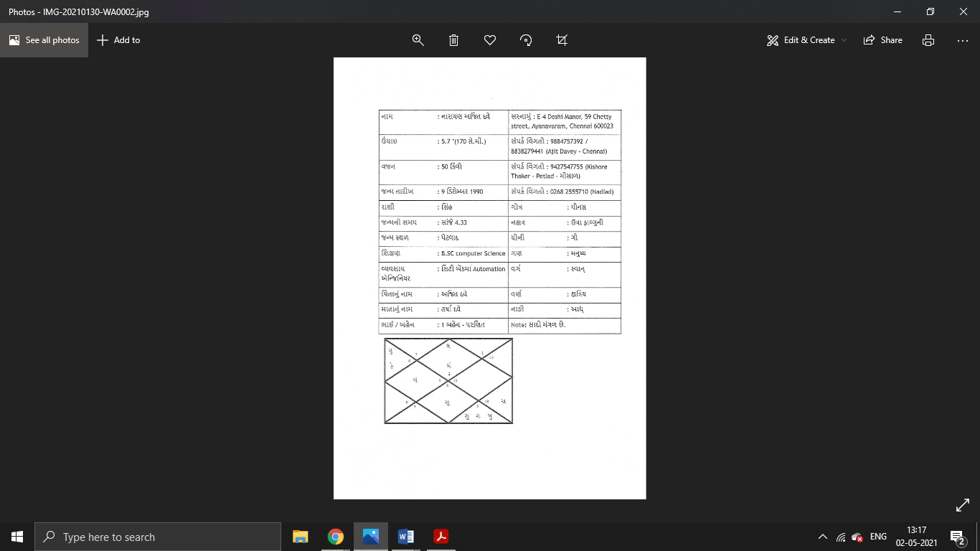This screenshot has width=980, height=551.
Task: Open File Explorer from taskbar
Action: (x=300, y=537)
